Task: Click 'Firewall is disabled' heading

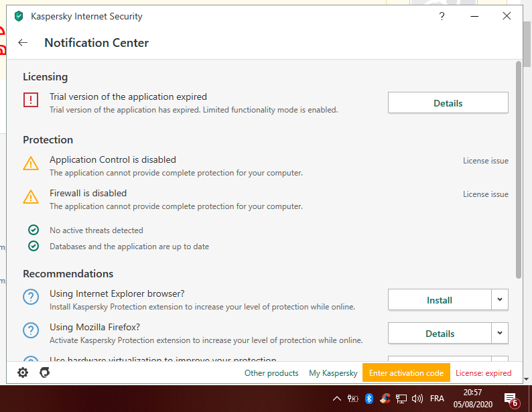Action: (x=88, y=194)
